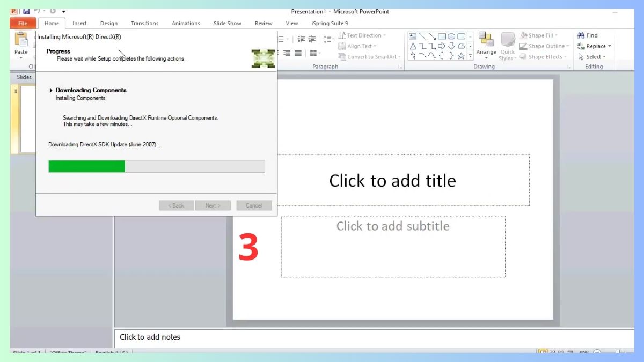644x362 pixels.
Task: Select the Curve shape
Action: point(432,55)
